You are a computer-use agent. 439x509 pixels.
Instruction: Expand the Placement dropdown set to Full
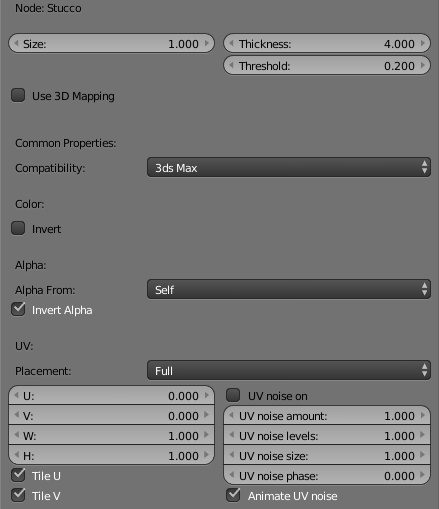[x=289, y=370]
